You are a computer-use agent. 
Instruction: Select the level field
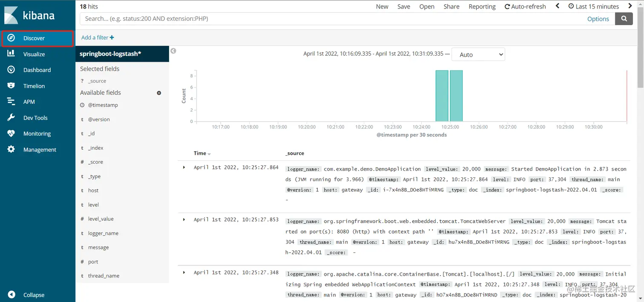click(93, 205)
